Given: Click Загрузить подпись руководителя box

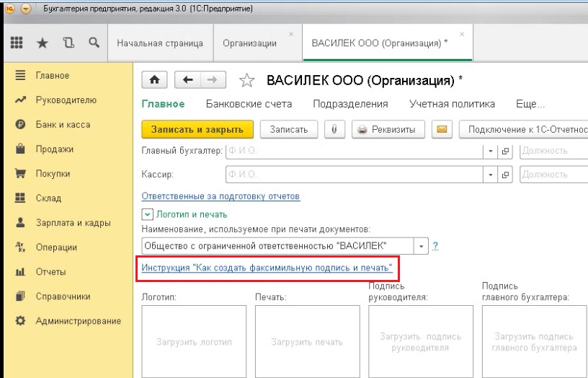Looking at the screenshot, I should coord(421,342).
